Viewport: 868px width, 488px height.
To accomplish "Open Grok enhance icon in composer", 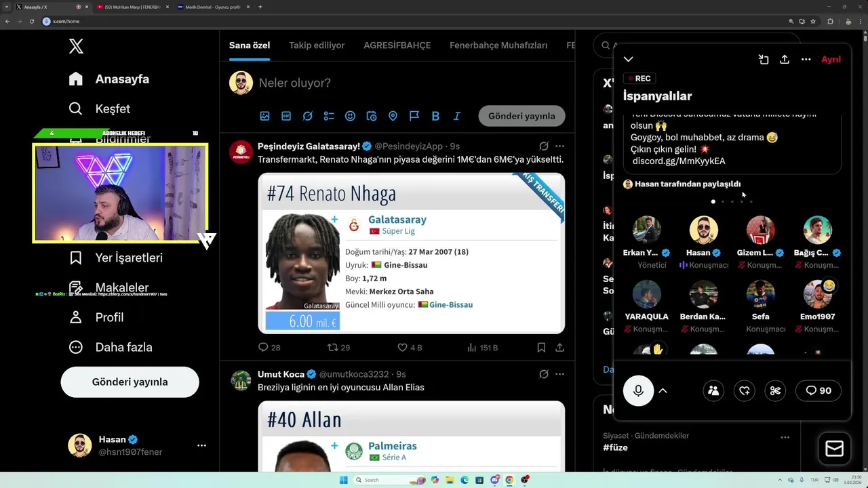I will click(x=307, y=116).
